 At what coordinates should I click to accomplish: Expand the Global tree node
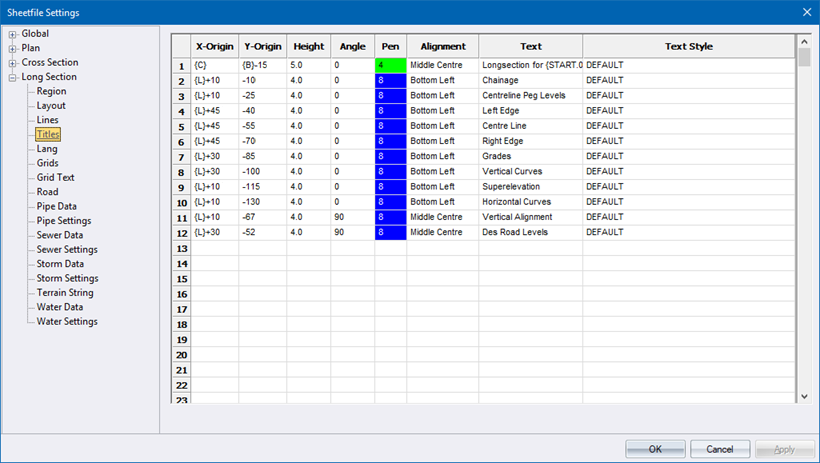pos(13,34)
